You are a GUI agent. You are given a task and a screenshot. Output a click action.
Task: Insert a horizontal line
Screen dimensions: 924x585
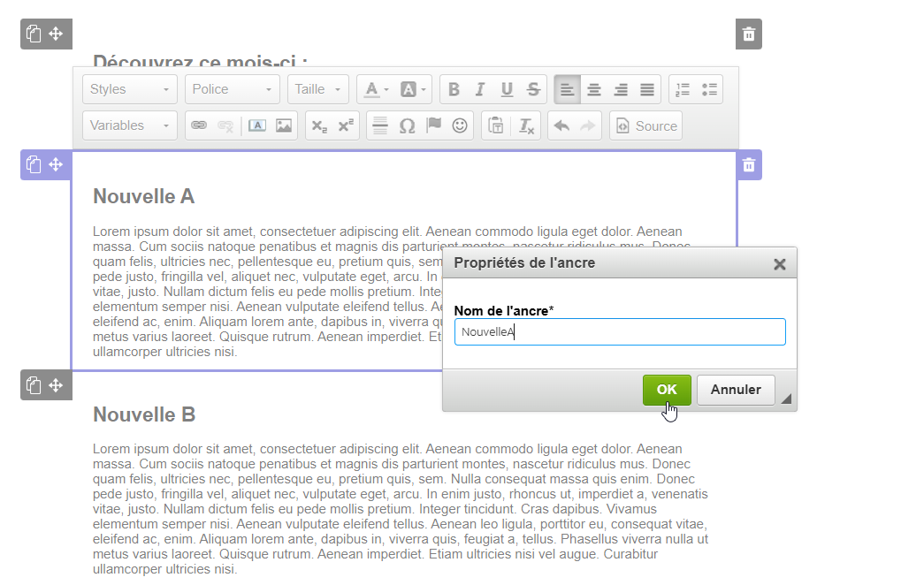click(x=380, y=126)
